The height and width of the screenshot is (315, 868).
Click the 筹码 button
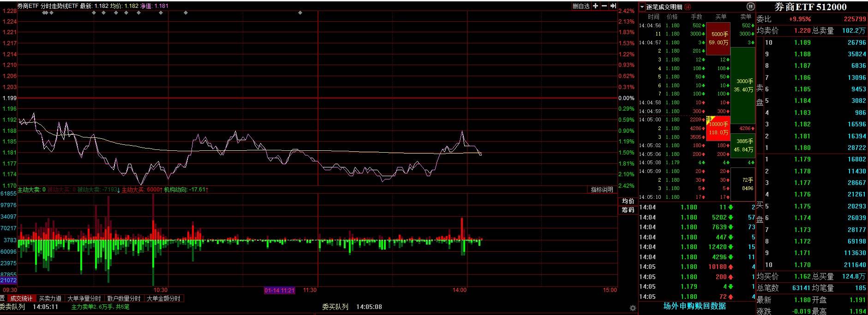coord(628,210)
